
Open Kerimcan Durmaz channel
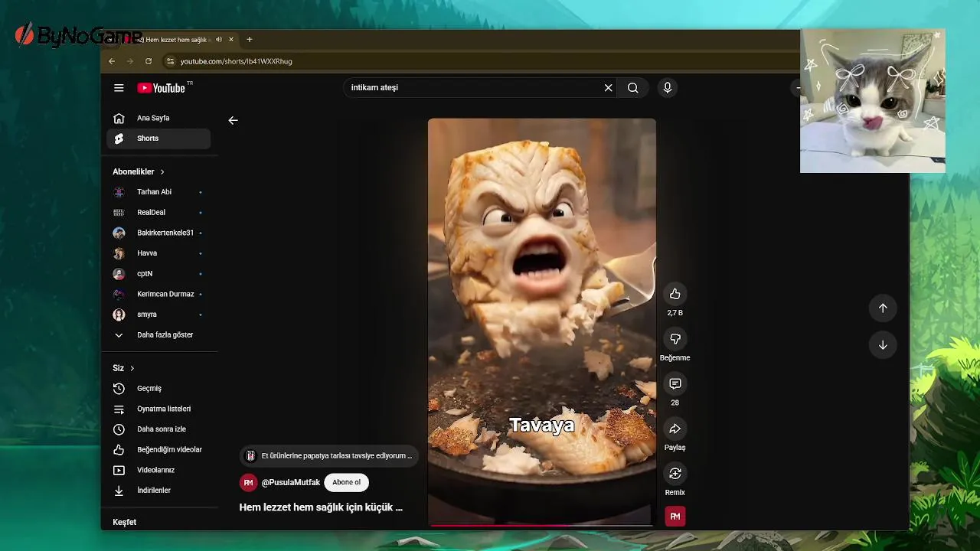click(158, 294)
